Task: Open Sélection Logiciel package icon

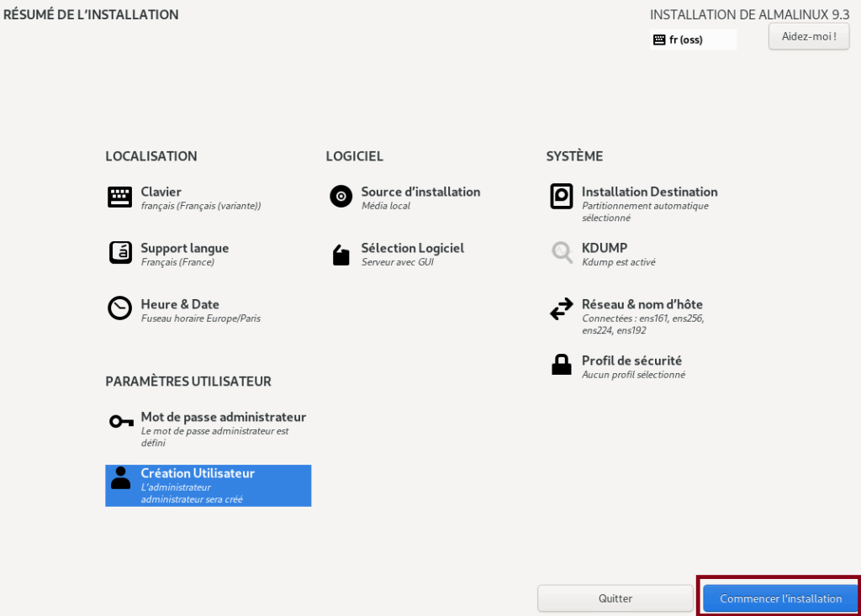Action: coord(341,253)
